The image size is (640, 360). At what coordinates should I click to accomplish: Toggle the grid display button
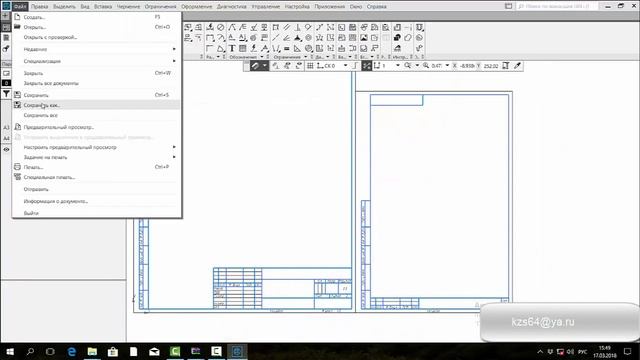click(x=310, y=66)
